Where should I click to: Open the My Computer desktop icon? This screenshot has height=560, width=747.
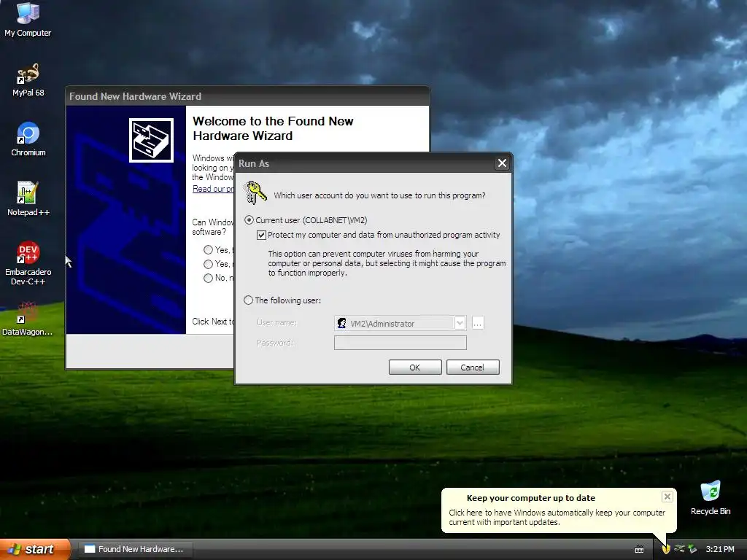point(28,19)
